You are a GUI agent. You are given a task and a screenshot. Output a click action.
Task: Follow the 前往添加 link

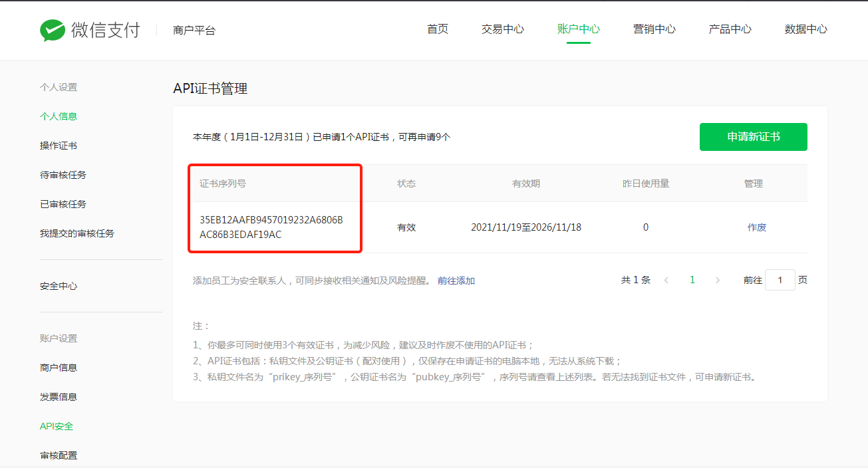[456, 281]
